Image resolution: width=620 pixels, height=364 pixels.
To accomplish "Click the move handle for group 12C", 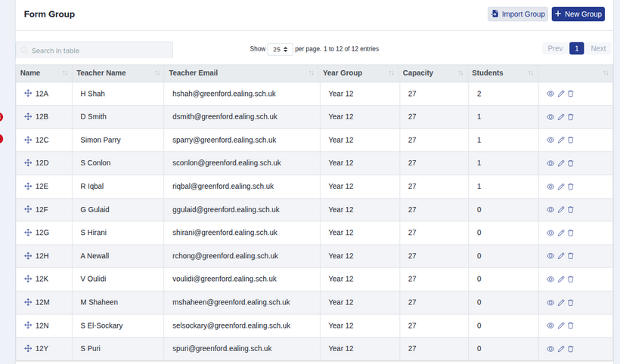I will coord(28,140).
